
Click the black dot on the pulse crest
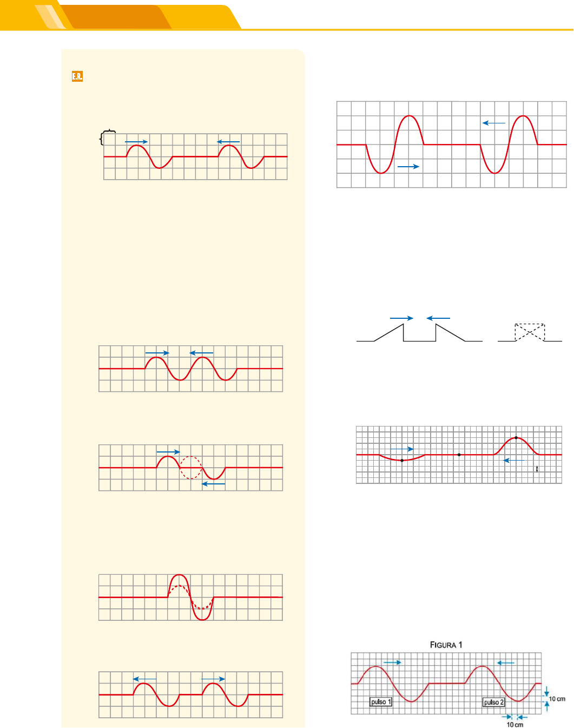tap(516, 437)
